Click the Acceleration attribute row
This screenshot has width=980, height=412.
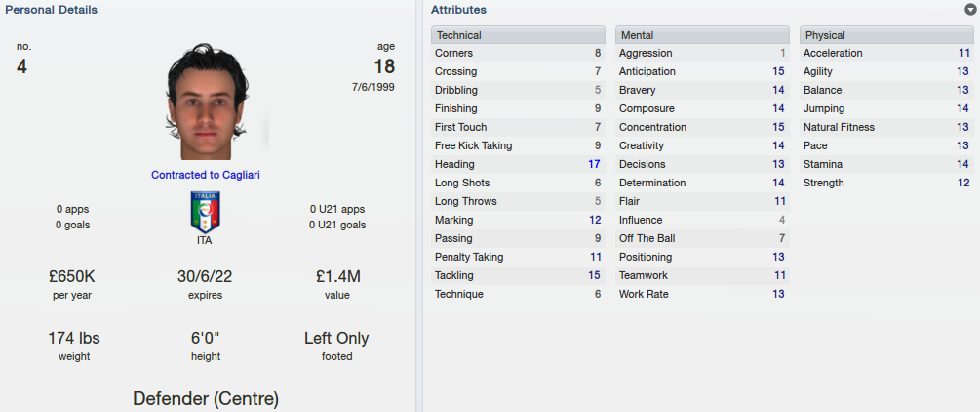click(886, 54)
